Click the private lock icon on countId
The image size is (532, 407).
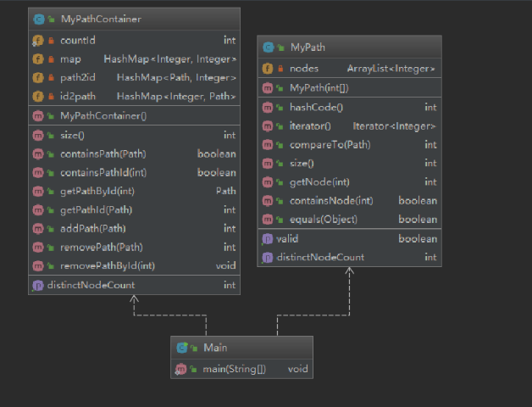click(x=51, y=41)
